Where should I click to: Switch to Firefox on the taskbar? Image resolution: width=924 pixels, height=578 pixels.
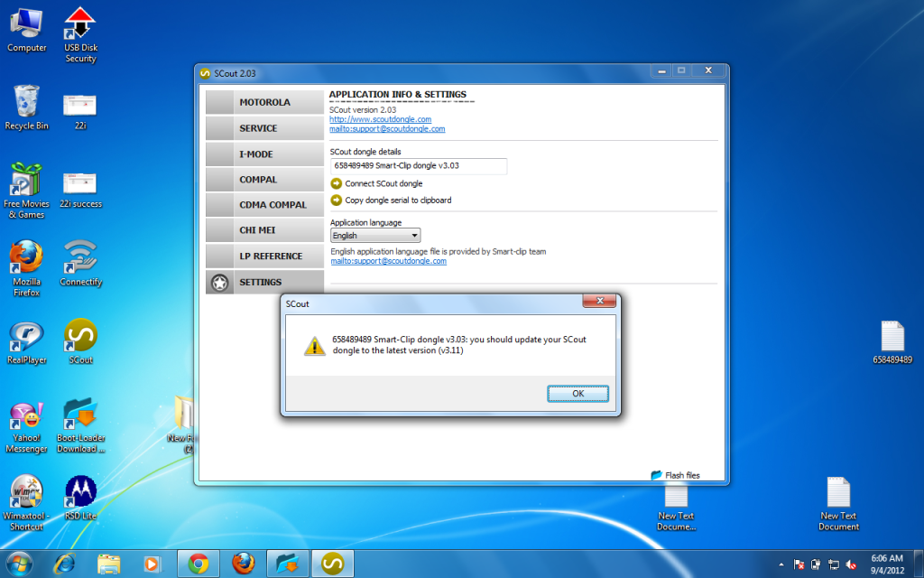pos(244,564)
